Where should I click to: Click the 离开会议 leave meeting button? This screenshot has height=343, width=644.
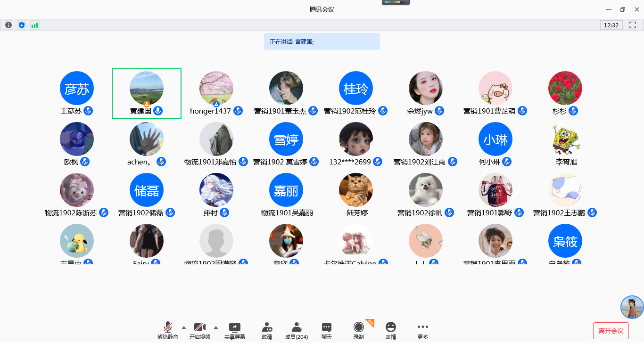tap(611, 331)
